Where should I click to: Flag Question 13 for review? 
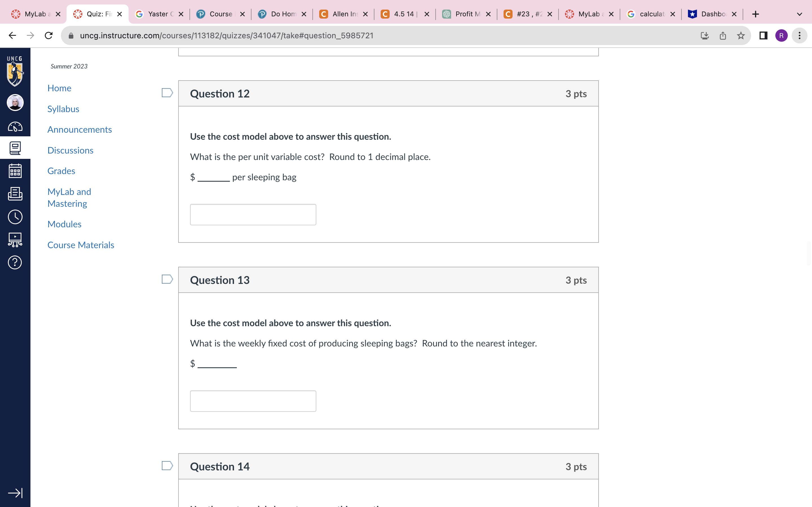(167, 279)
